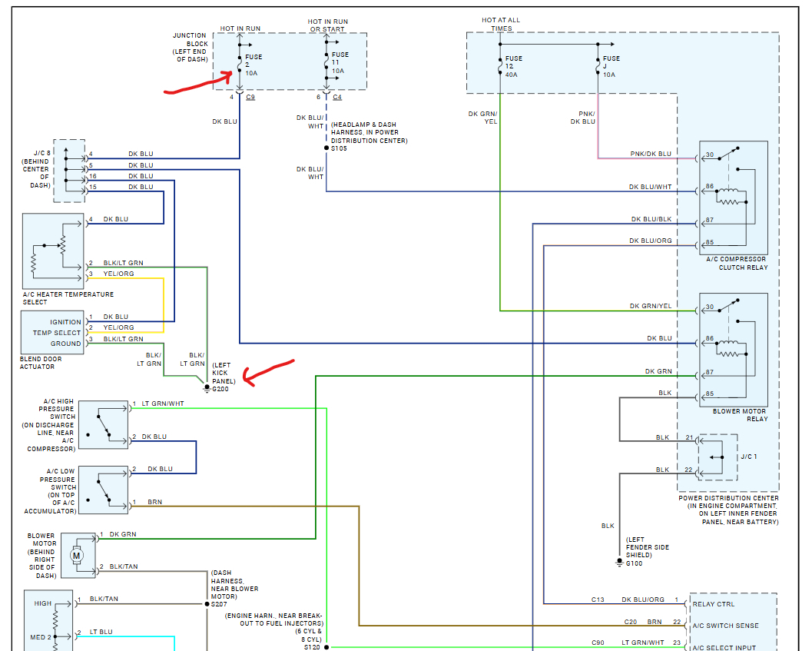Click the 'C20' connector label
Viewport: 812px width, 651px height.
630,621
